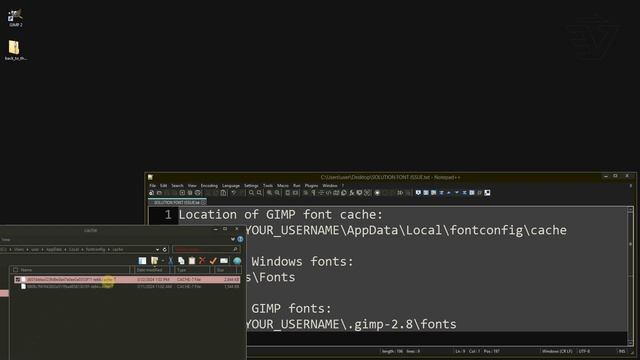Toggle INS mode in Notepad++ status bar
Image resolution: width=640 pixels, height=360 pixels.
tap(622, 351)
